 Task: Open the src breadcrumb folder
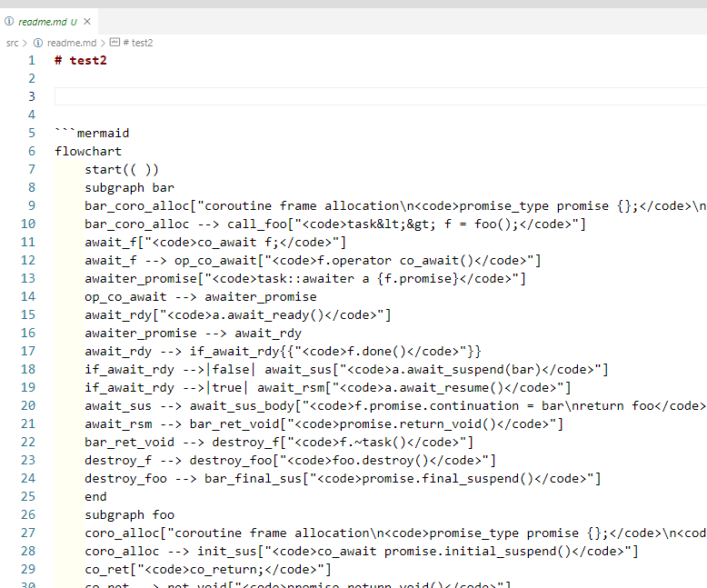pos(12,43)
